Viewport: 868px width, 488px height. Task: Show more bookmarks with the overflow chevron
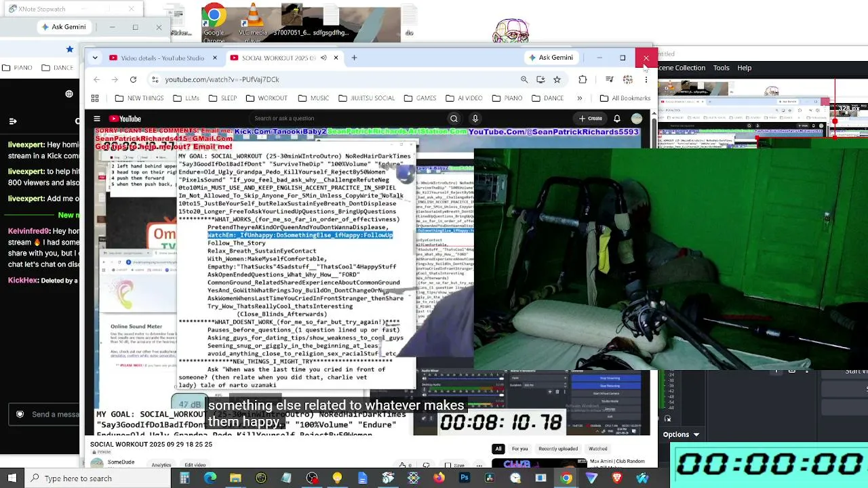(x=579, y=98)
